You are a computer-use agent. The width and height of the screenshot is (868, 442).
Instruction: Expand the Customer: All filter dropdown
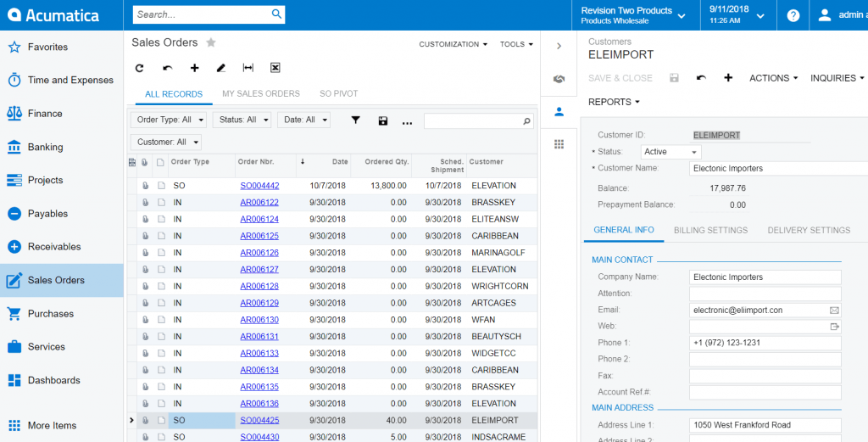pos(166,143)
